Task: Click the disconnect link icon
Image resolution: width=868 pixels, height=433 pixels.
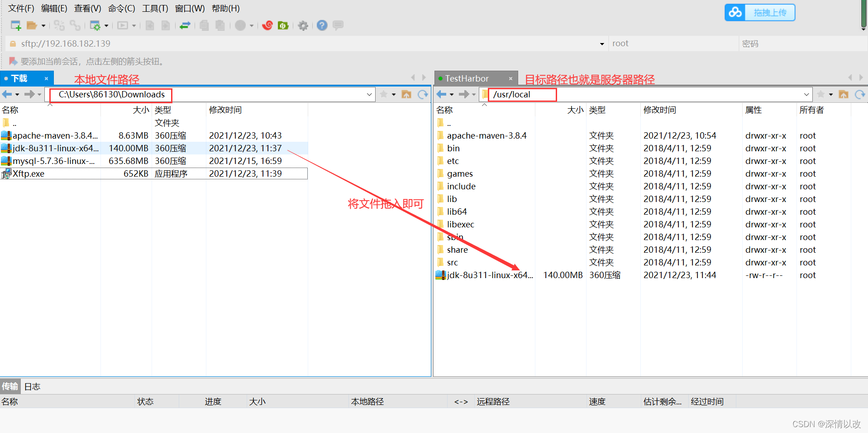Action: pyautogui.click(x=75, y=25)
